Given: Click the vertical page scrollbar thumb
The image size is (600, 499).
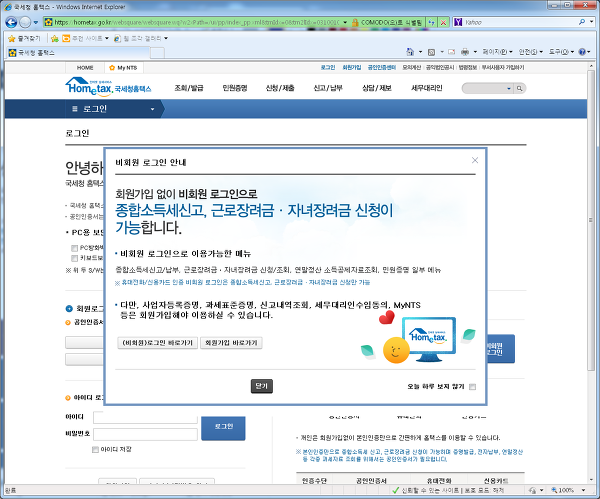Looking at the screenshot, I should point(591,220).
